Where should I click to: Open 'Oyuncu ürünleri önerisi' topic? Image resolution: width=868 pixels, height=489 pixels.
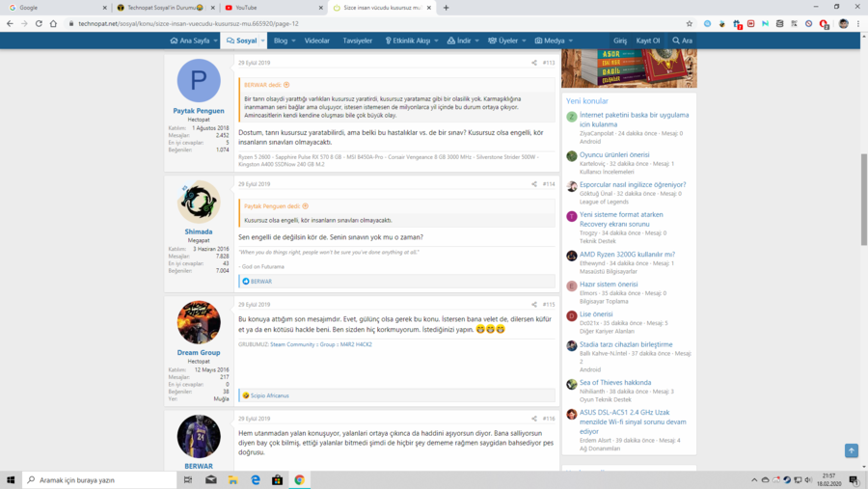tap(614, 154)
